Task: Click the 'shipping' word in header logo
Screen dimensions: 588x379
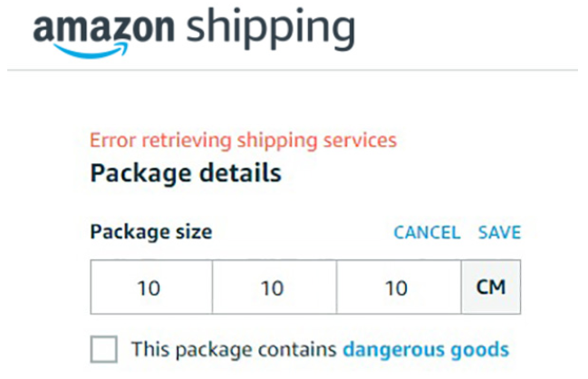Action: [270, 28]
